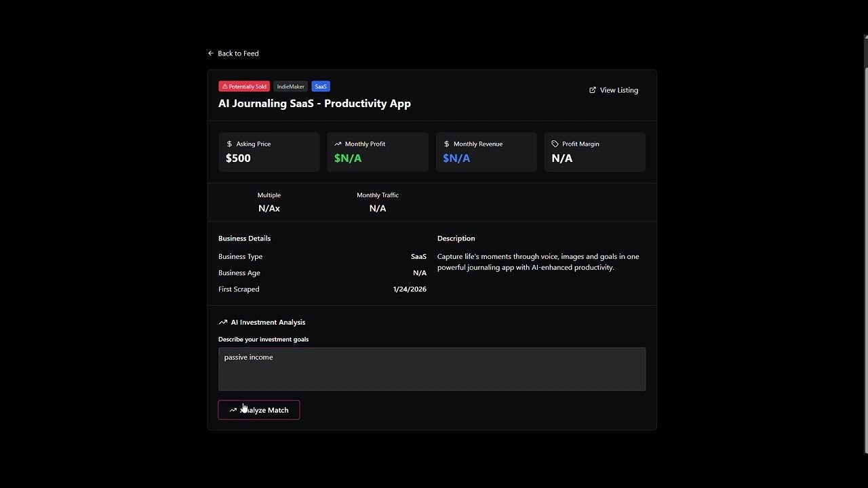The image size is (868, 488).
Task: Click the chart icon inside the Analyze Match button
Action: (233, 410)
